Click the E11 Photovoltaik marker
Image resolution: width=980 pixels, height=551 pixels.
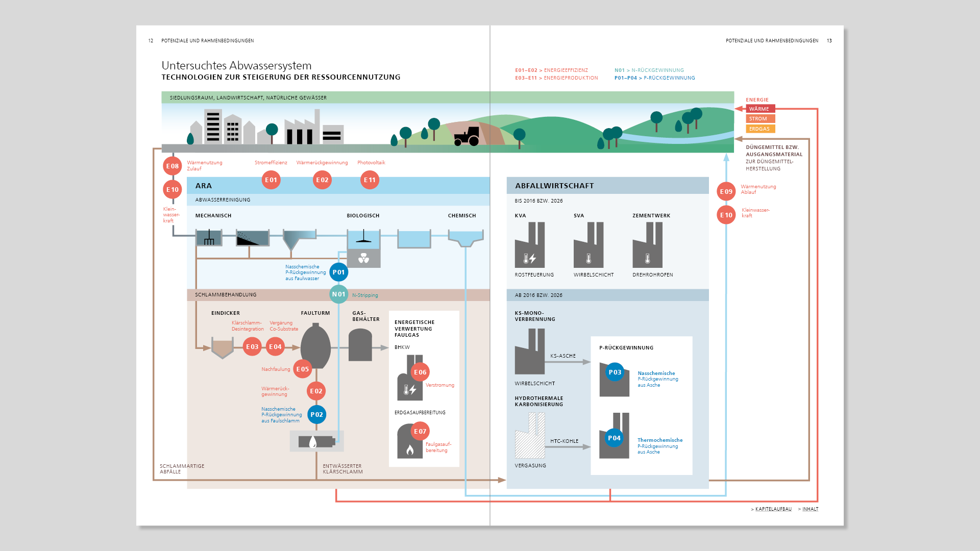point(370,180)
